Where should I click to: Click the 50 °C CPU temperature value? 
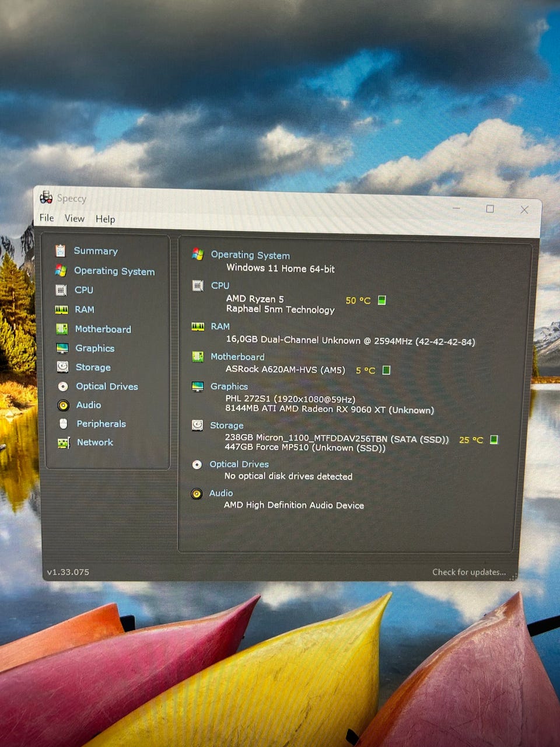point(358,301)
